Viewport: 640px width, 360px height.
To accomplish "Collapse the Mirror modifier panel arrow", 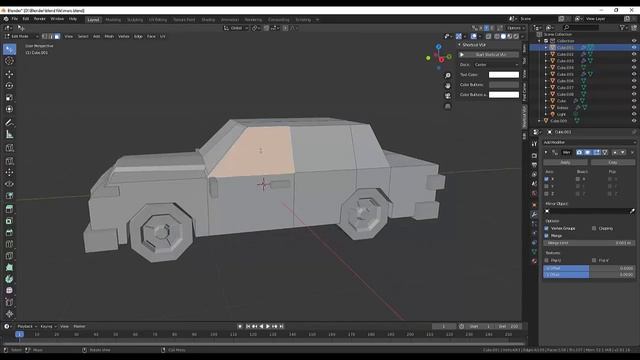I will click(546, 152).
